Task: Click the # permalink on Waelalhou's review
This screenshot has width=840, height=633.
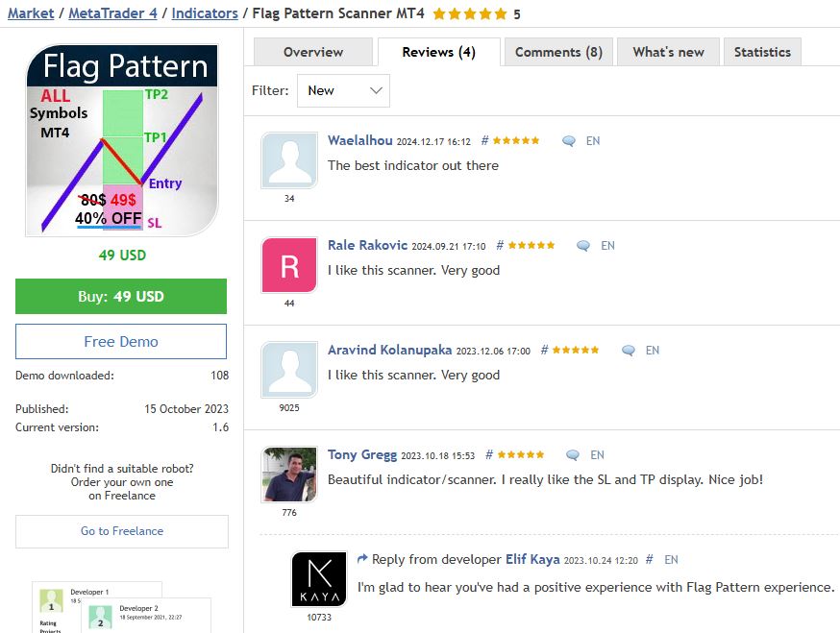Action: click(484, 140)
